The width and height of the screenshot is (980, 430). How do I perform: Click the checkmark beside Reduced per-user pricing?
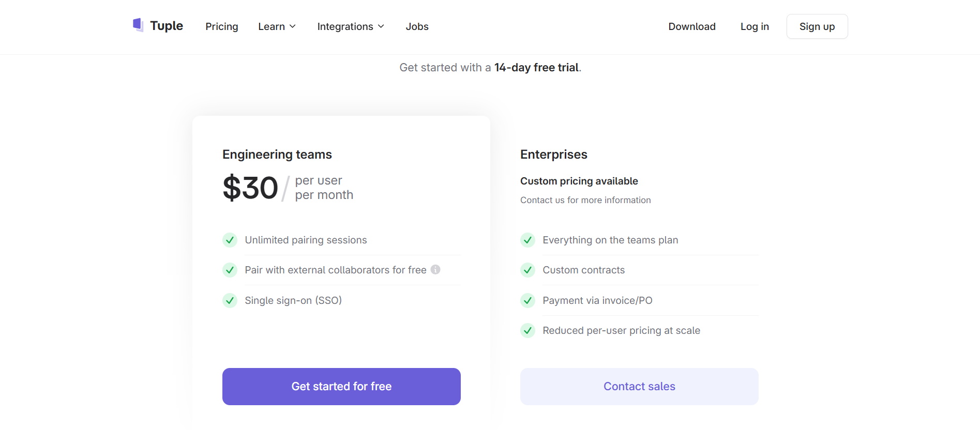[x=527, y=330]
